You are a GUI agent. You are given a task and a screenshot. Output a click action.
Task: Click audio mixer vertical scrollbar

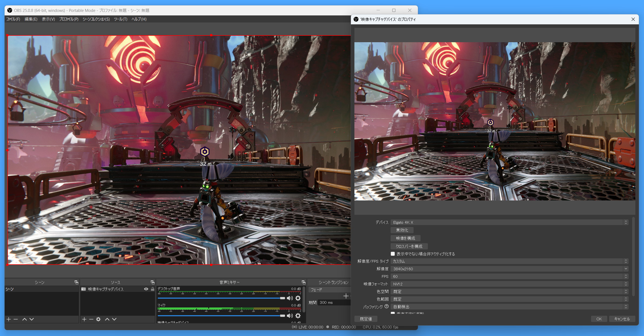coord(304,299)
